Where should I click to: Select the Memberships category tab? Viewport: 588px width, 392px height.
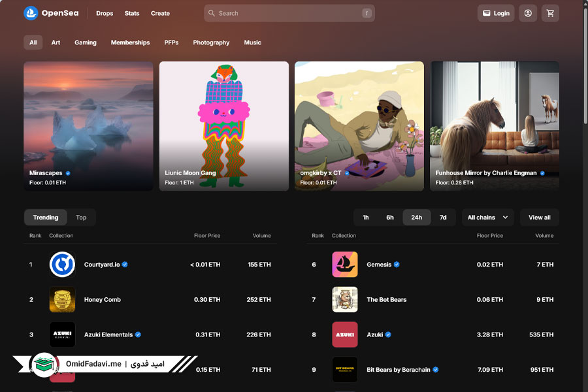pyautogui.click(x=130, y=42)
